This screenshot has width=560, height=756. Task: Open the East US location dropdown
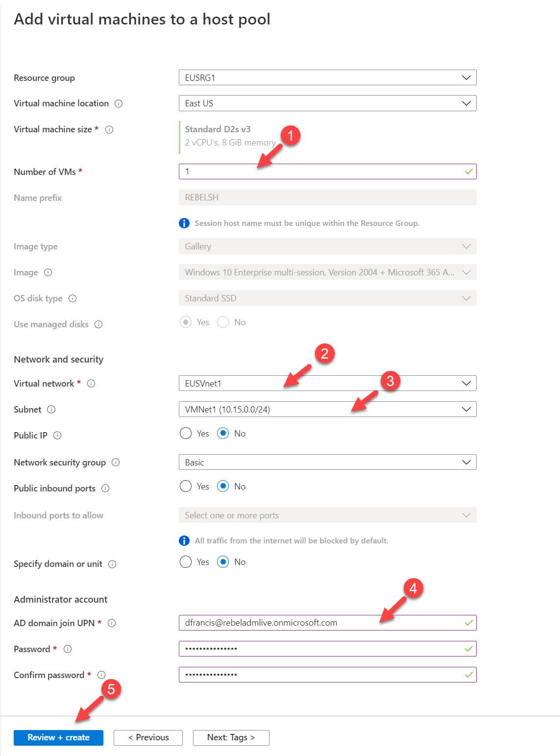click(327, 103)
